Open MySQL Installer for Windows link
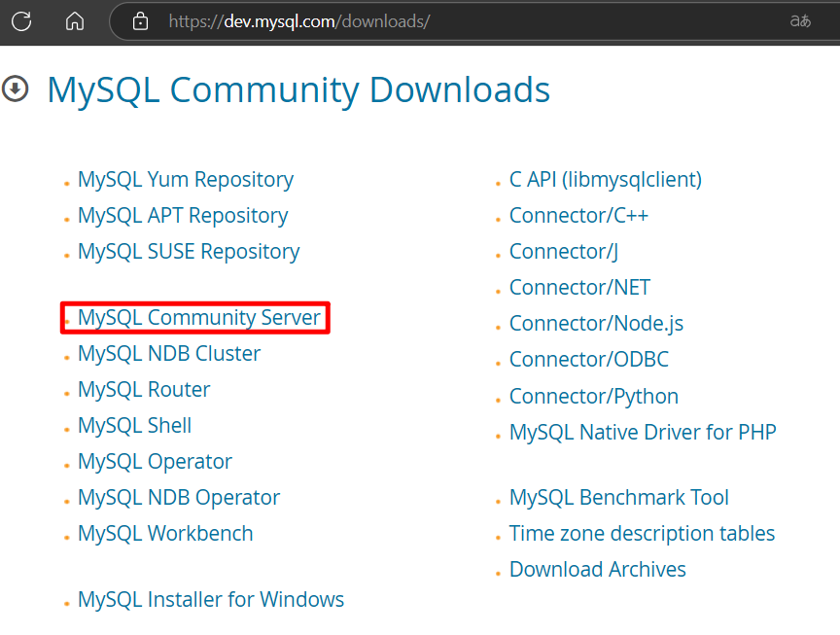The image size is (840, 635). click(211, 599)
